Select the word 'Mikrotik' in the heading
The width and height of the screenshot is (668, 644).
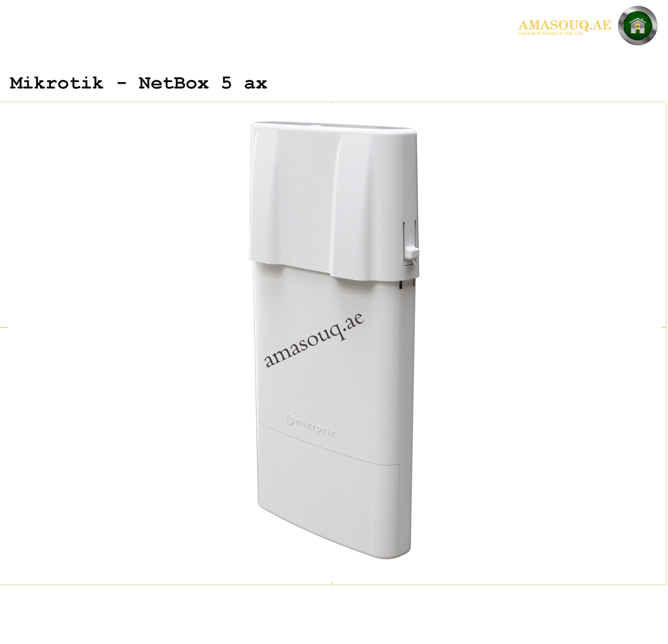pyautogui.click(x=56, y=83)
